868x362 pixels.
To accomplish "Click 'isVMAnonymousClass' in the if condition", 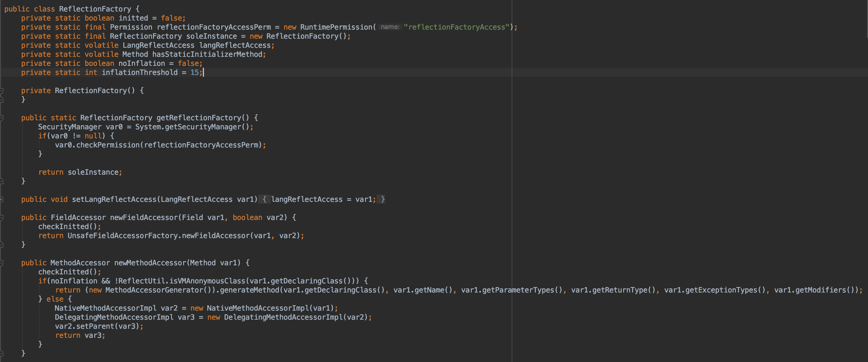I will tap(207, 281).
